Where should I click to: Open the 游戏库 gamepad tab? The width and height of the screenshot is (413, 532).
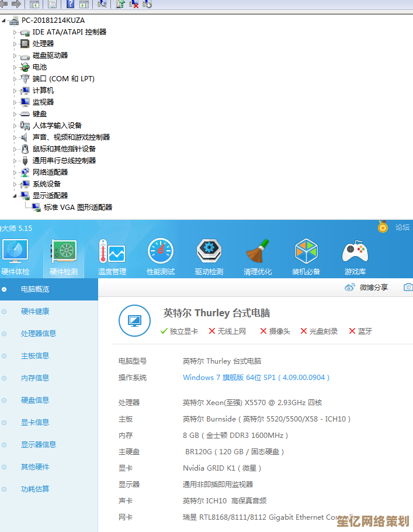[355, 257]
